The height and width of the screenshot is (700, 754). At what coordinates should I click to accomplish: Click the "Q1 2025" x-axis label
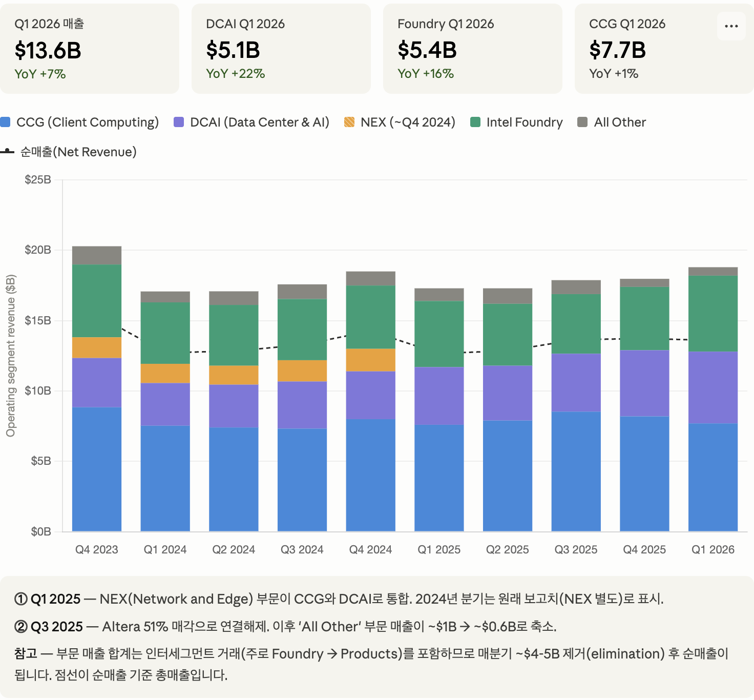(439, 549)
